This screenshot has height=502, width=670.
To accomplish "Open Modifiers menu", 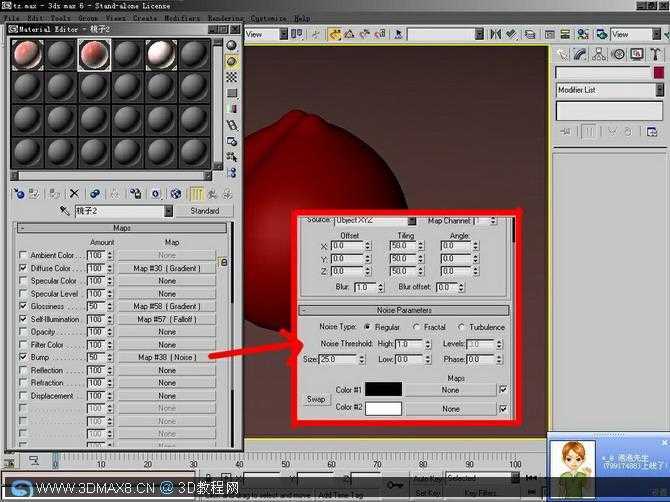I will 182,18.
